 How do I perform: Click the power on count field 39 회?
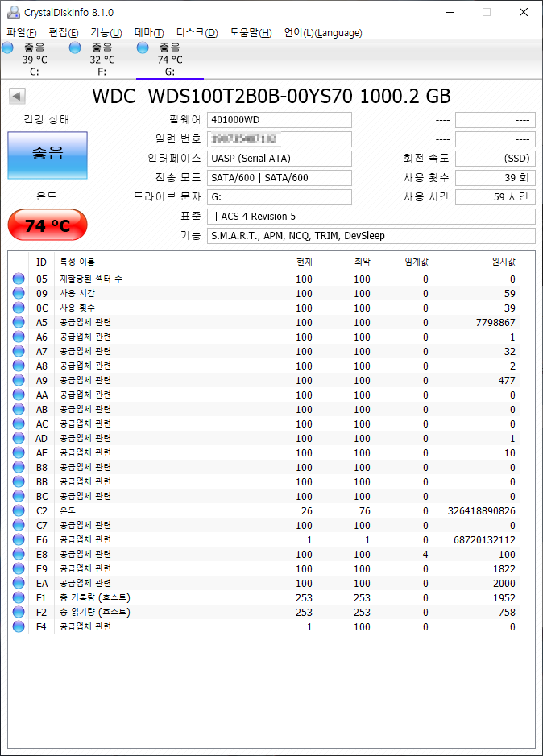pos(495,178)
